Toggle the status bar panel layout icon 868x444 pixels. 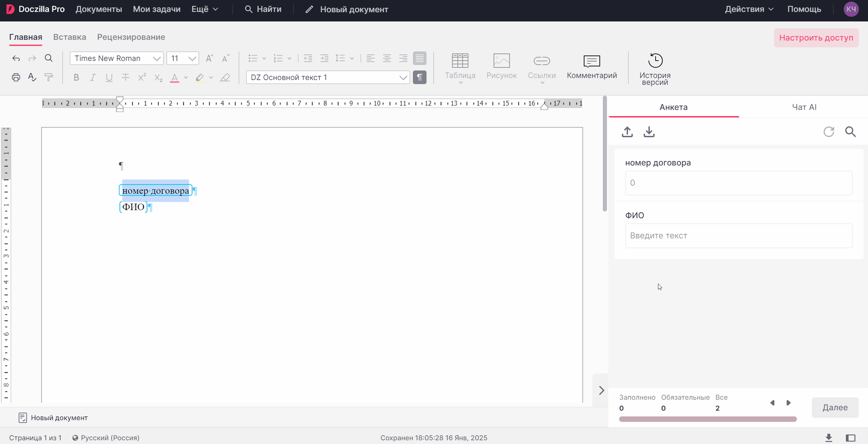pos(850,438)
